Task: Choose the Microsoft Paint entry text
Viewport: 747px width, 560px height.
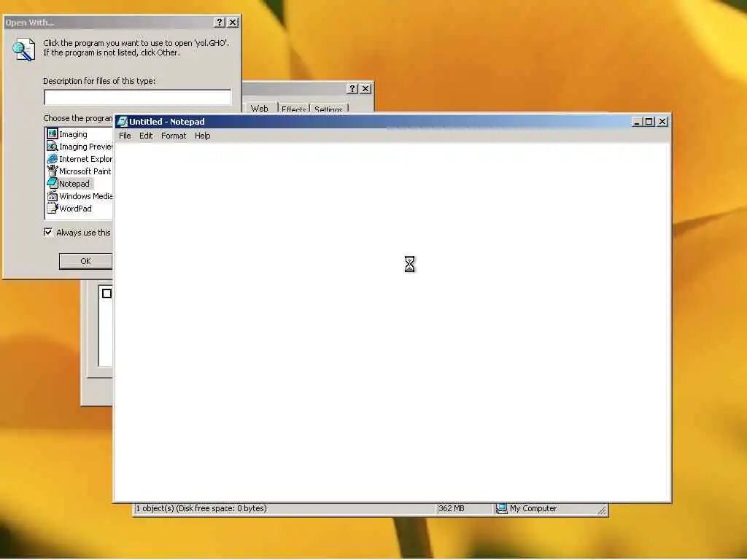Action: (85, 171)
